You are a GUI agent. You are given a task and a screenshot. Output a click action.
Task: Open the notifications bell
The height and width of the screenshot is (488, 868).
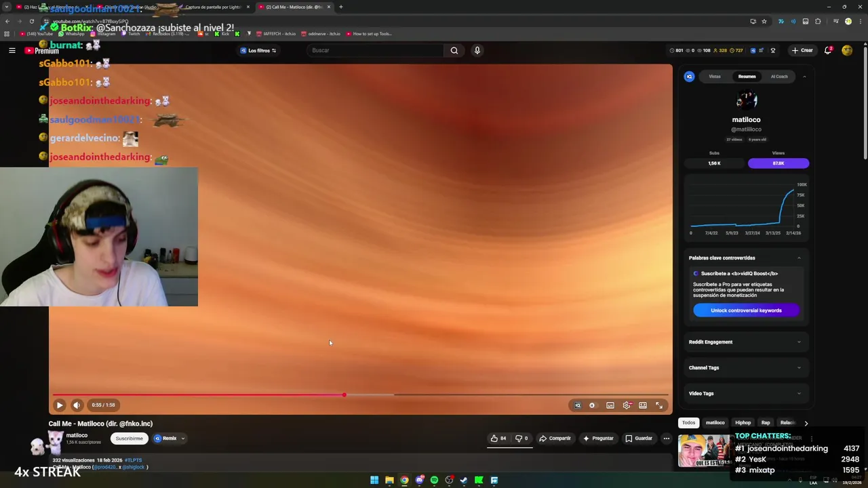828,50
